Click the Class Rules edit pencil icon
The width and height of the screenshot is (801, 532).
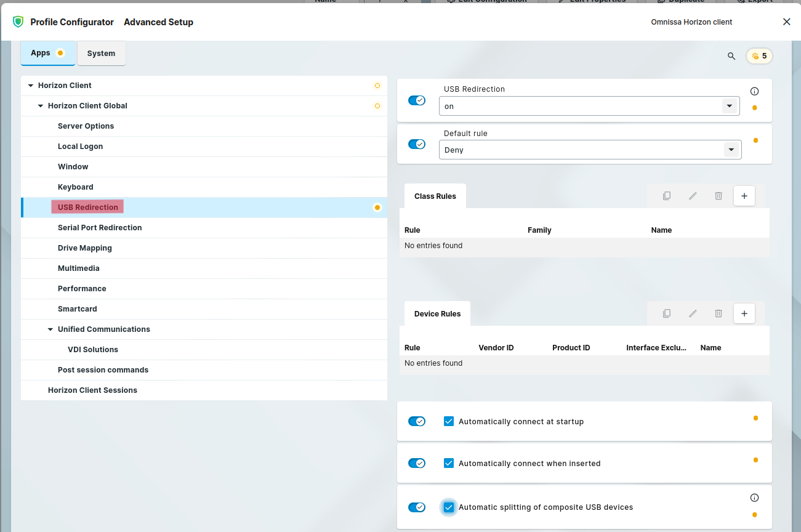tap(693, 196)
